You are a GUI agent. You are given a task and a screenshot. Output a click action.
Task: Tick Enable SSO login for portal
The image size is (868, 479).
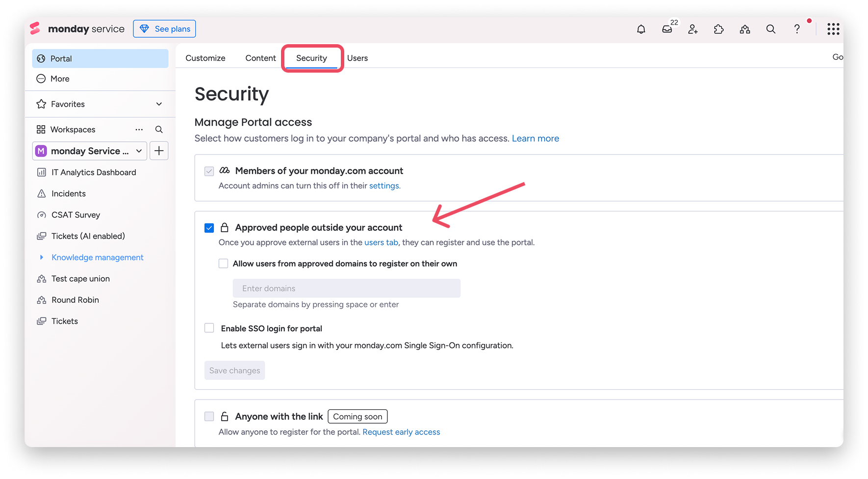209,328
